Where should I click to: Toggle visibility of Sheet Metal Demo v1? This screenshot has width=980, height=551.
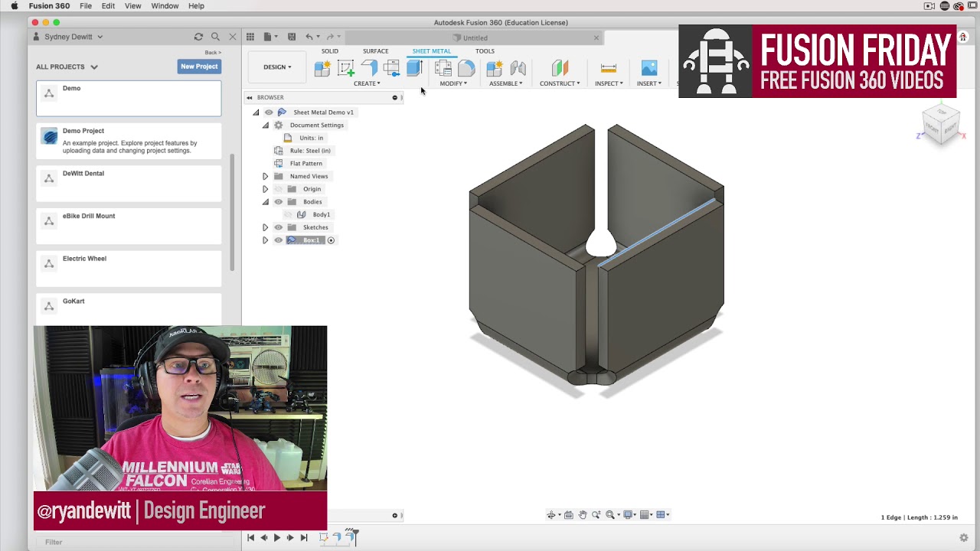tap(269, 112)
